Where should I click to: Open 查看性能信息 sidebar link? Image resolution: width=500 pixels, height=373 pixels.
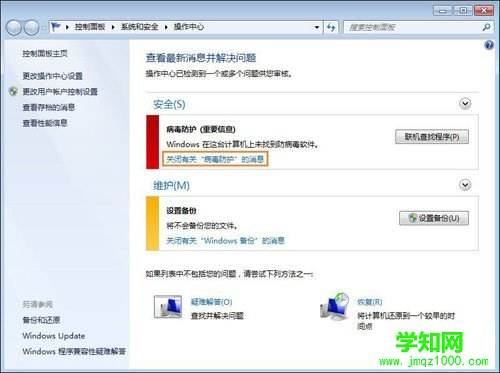tap(45, 123)
